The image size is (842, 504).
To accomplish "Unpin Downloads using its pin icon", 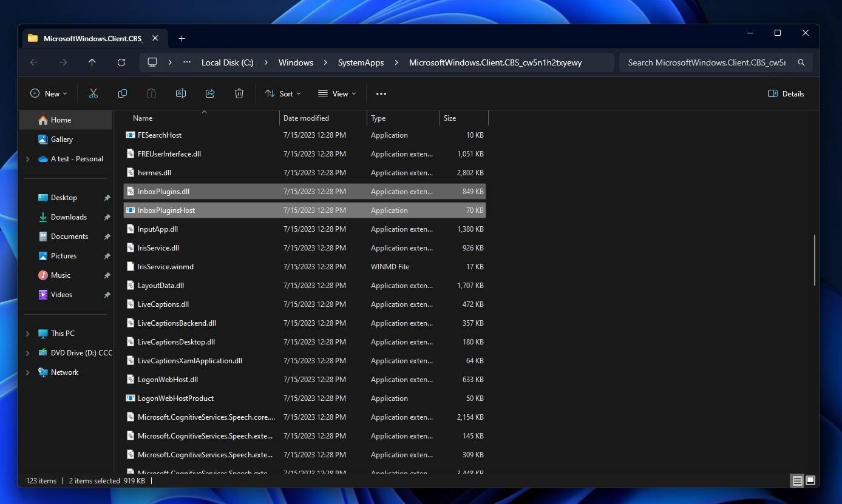I will 107,217.
